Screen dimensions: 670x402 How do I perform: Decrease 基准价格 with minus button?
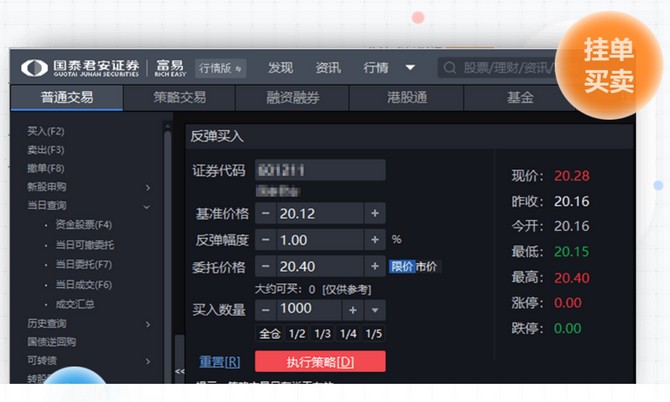[x=265, y=213]
